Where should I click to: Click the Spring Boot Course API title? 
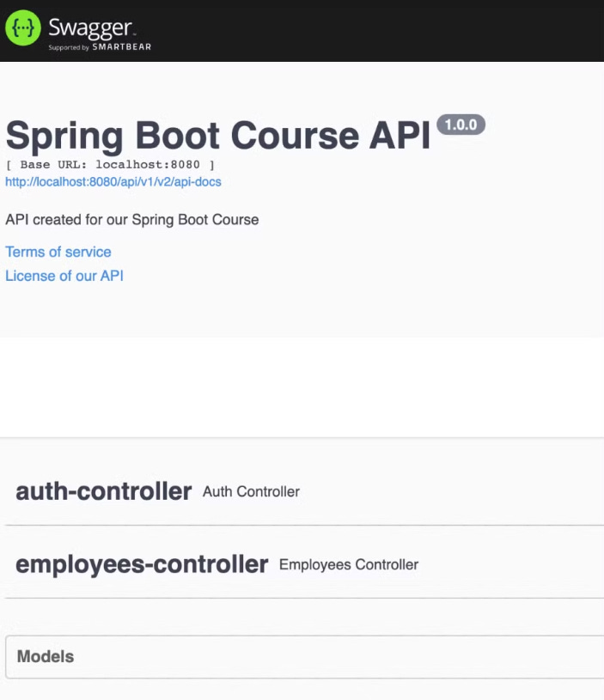[x=218, y=136]
